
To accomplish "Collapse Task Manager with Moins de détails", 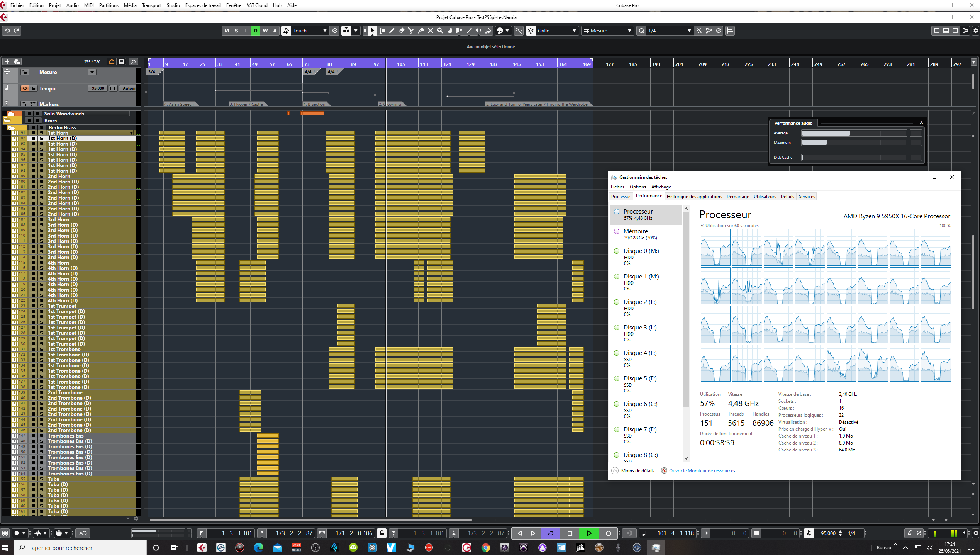I will click(x=633, y=470).
